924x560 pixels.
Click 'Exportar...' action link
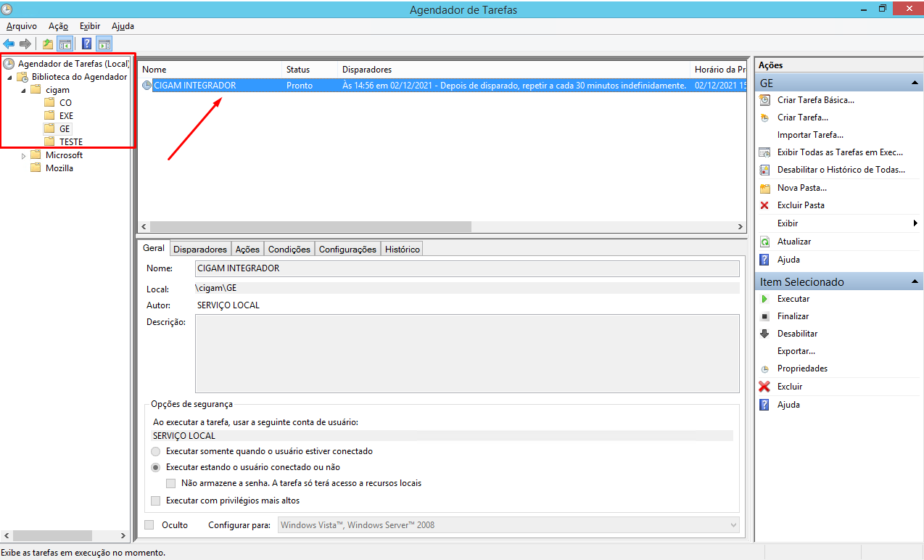point(796,351)
